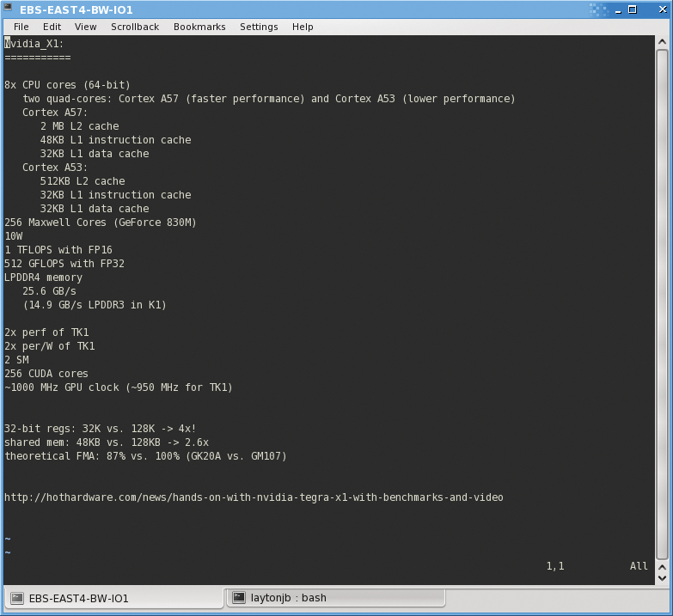
Task: Open the Edit menu
Action: [52, 27]
